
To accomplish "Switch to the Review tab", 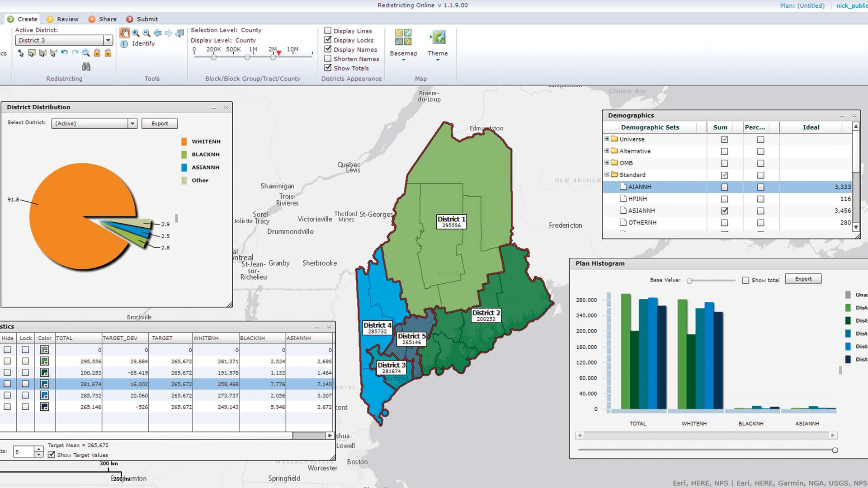I will click(62, 19).
